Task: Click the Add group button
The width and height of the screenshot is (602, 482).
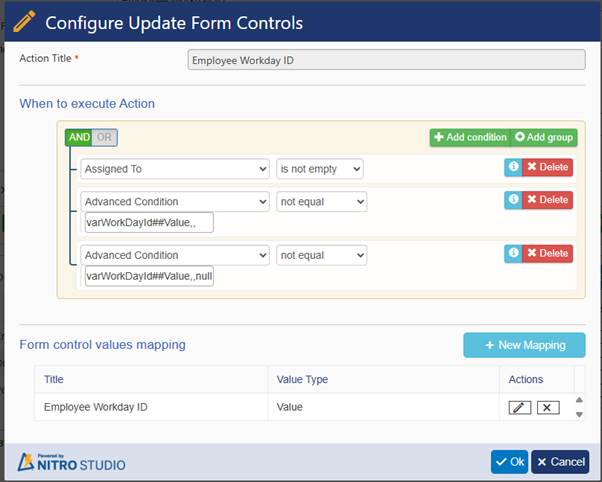Action: [x=544, y=137]
